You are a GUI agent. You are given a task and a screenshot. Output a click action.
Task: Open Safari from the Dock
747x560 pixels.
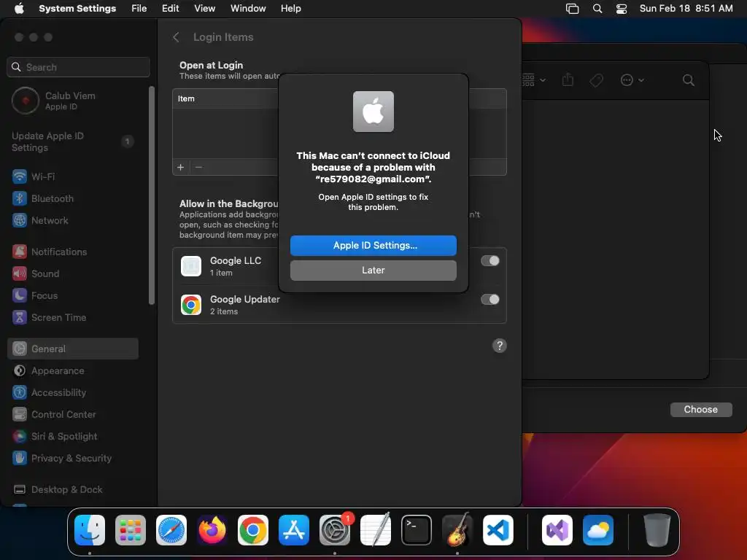pos(171,530)
